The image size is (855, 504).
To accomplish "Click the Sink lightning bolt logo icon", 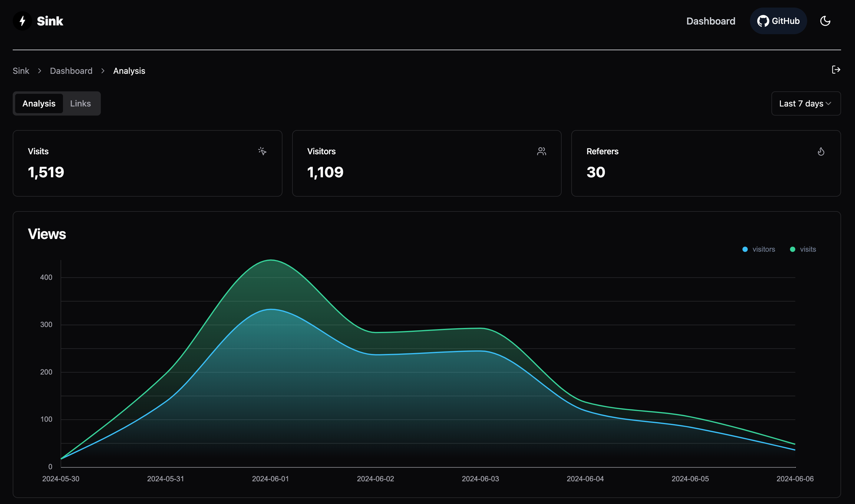I will [x=22, y=21].
